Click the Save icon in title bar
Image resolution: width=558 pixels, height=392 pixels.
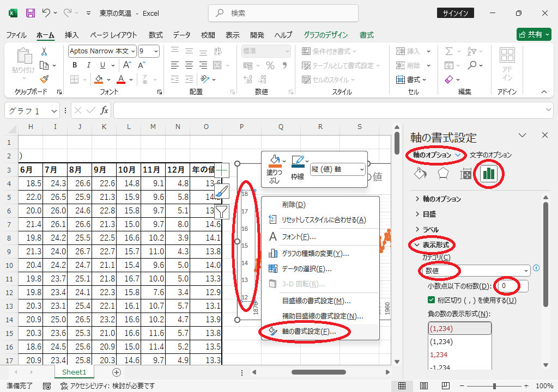click(31, 13)
